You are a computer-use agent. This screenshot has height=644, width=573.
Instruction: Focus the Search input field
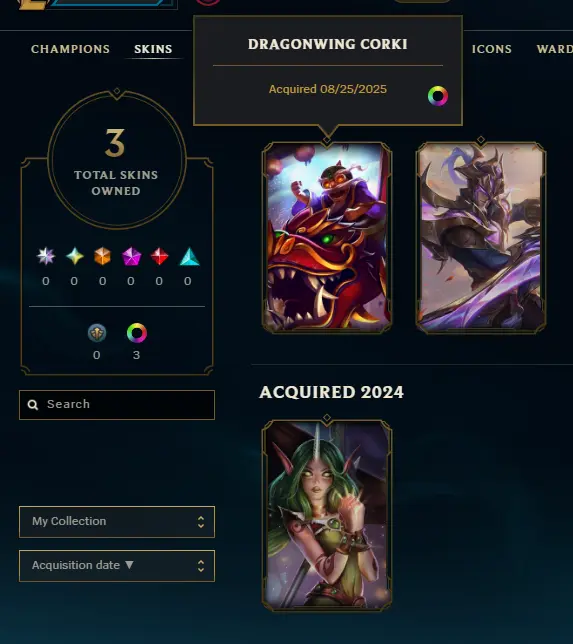click(x=117, y=405)
